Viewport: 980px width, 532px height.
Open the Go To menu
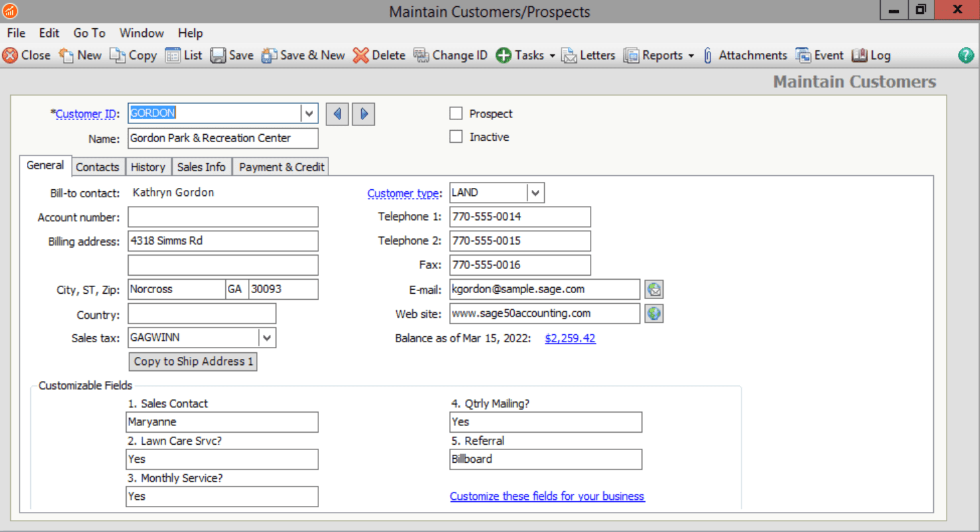coord(89,33)
